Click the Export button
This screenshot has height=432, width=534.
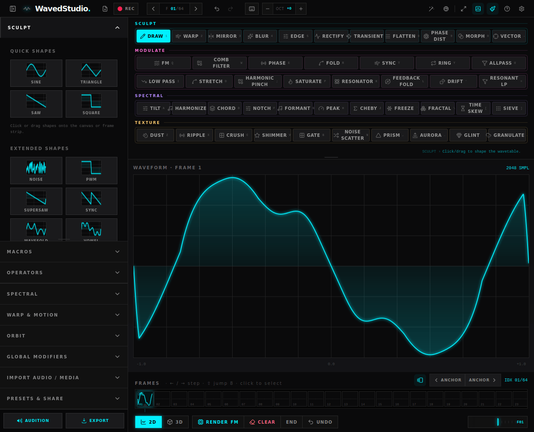pyautogui.click(x=95, y=420)
